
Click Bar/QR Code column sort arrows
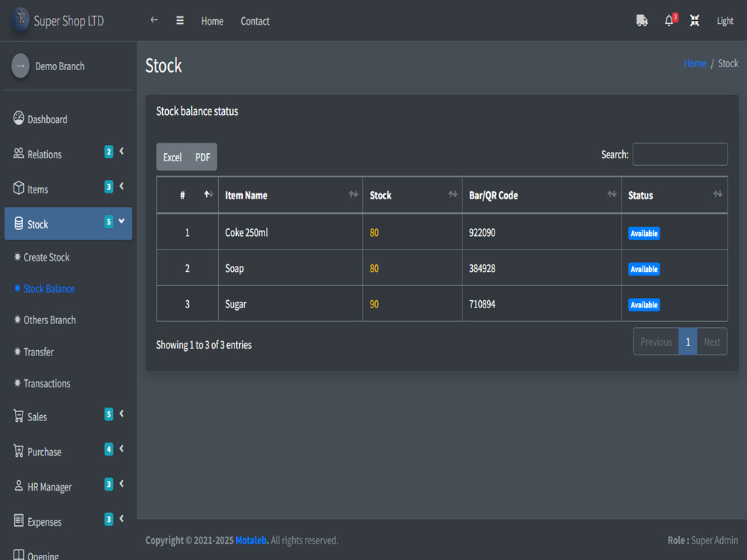(612, 194)
